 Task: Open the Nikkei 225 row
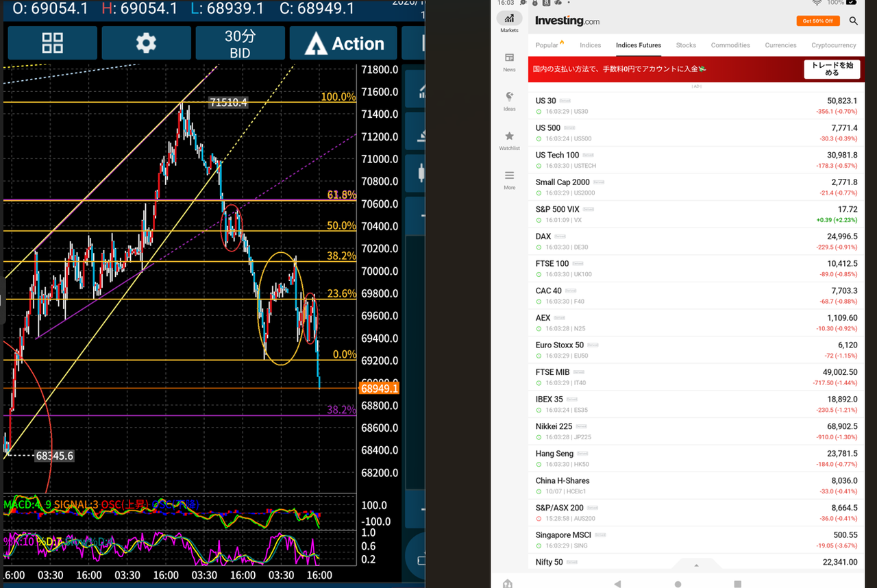(696, 432)
